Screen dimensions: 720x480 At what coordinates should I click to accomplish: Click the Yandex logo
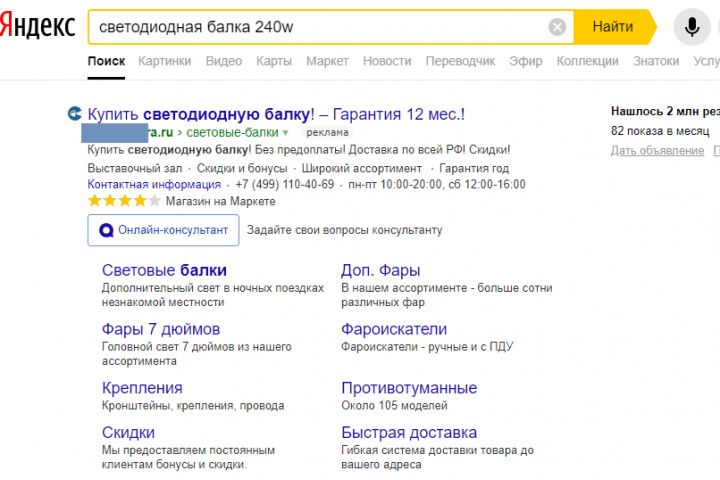[x=37, y=27]
